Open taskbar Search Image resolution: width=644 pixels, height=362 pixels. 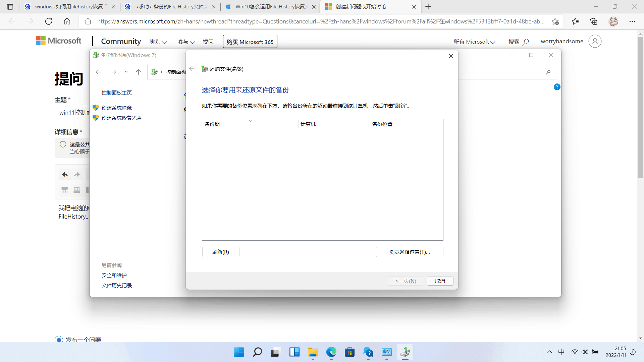[258, 352]
